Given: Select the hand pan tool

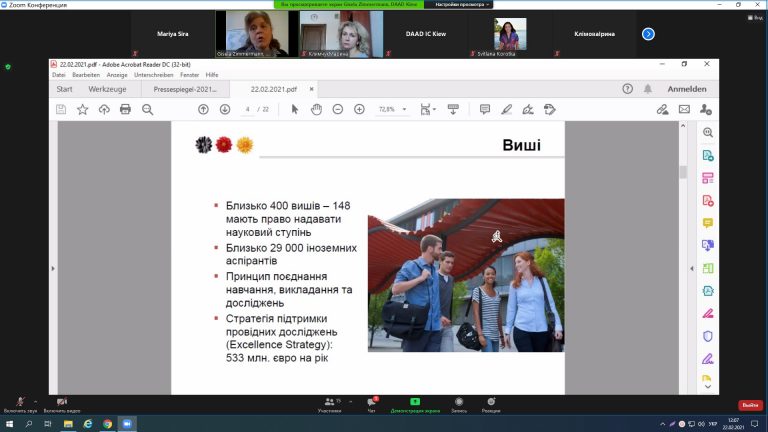Looking at the screenshot, I should pyautogui.click(x=315, y=109).
